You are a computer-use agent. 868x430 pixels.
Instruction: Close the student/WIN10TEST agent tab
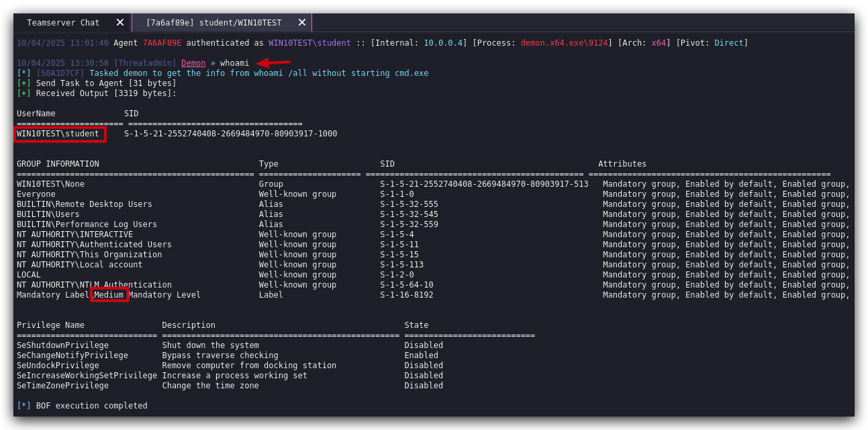[x=302, y=23]
